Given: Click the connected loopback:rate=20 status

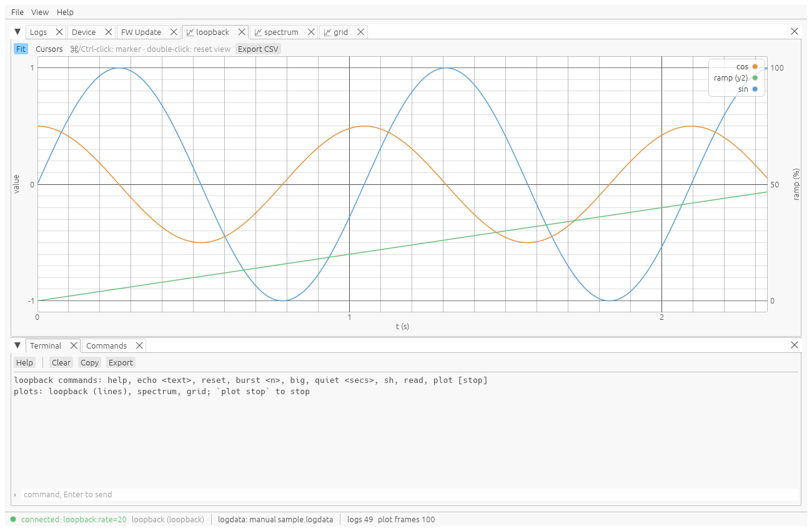Looking at the screenshot, I should [74, 519].
